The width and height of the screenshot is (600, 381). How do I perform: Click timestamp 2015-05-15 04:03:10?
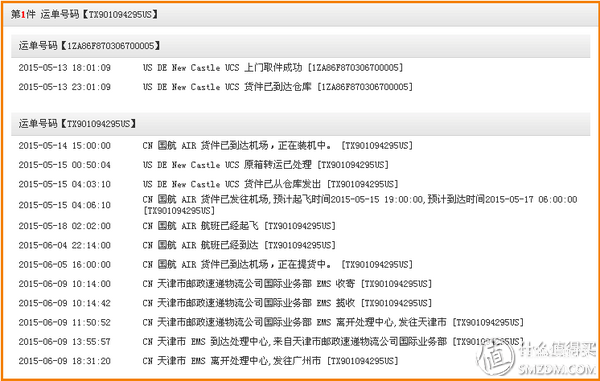pyautogui.click(x=65, y=184)
